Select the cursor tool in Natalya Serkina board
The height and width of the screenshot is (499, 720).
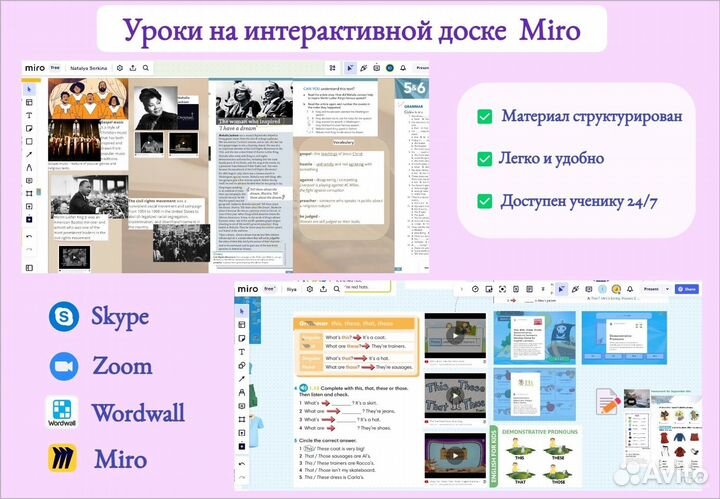(29, 89)
